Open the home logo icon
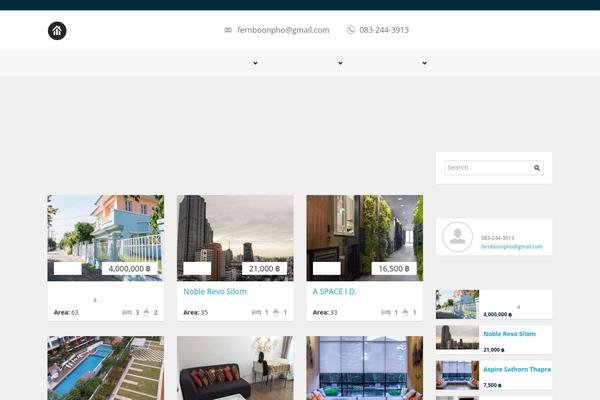600x400 pixels. tap(57, 31)
